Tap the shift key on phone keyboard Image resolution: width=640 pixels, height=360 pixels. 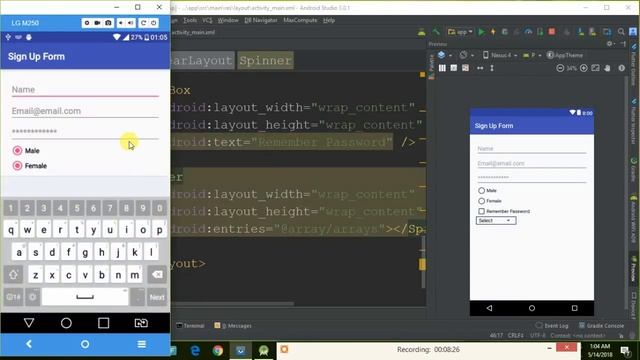[x=13, y=275]
